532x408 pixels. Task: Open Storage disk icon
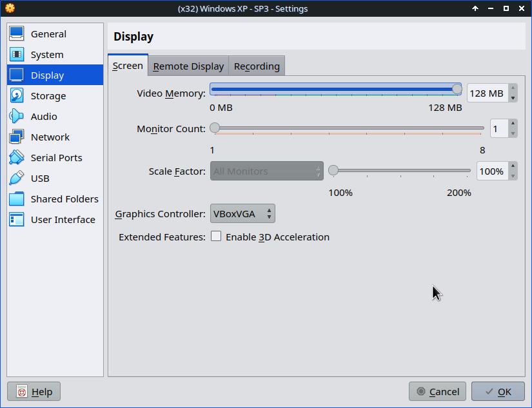17,95
